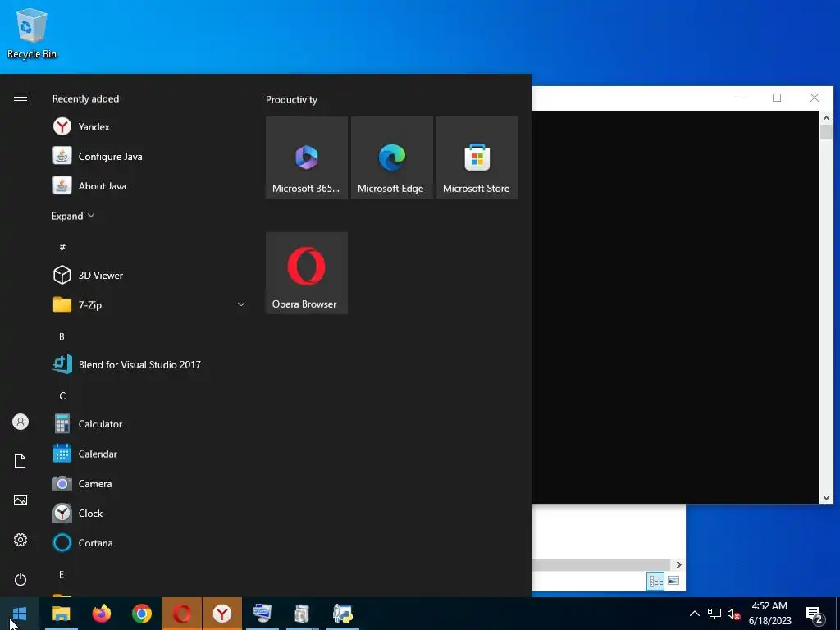Open the Calculator app
This screenshot has height=630, width=840.
[x=148, y=424]
